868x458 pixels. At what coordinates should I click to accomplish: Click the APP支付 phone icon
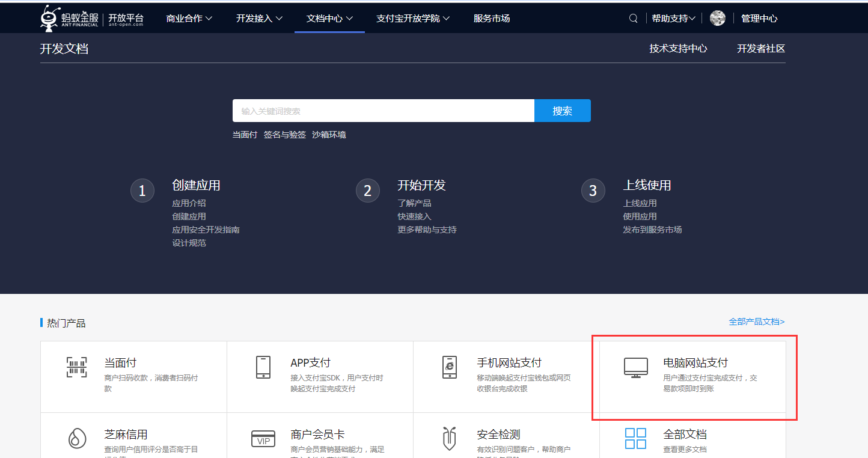pyautogui.click(x=263, y=367)
